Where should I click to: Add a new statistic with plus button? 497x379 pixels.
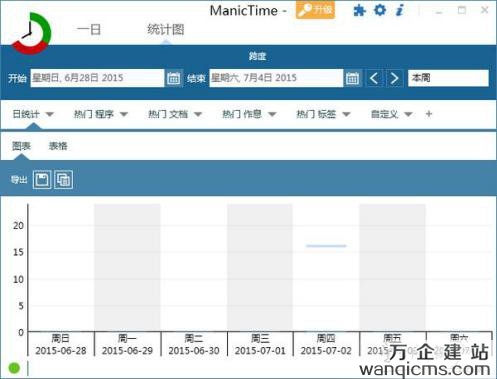429,114
